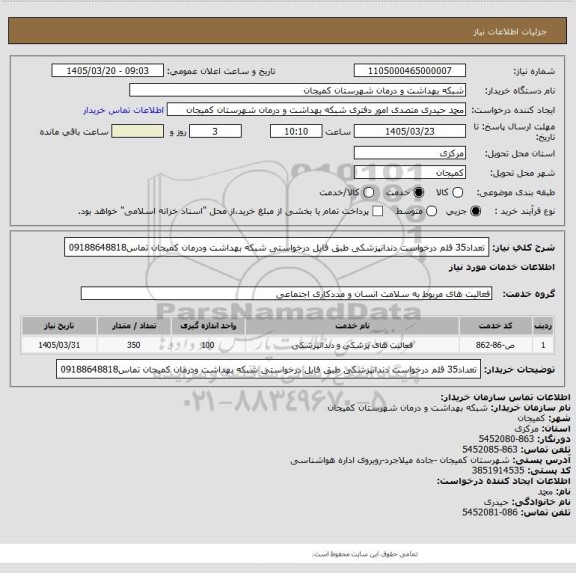The width and height of the screenshot is (576, 573).
Task: Click the ردیف column header
Action: pos(543,326)
